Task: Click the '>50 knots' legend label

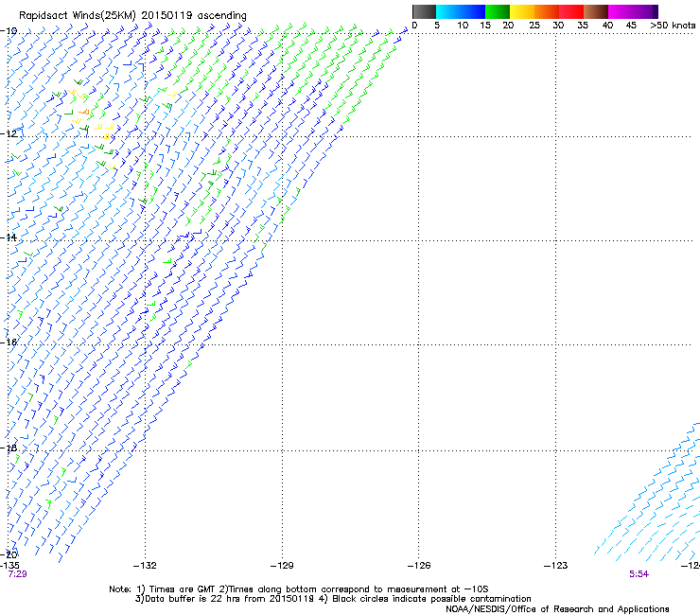Action: coord(673,26)
